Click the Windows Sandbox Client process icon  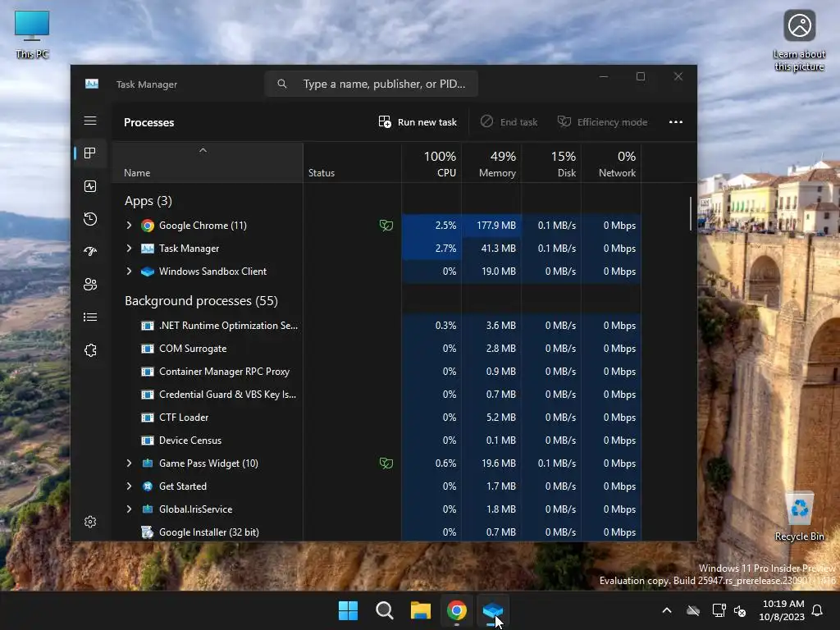coord(148,272)
